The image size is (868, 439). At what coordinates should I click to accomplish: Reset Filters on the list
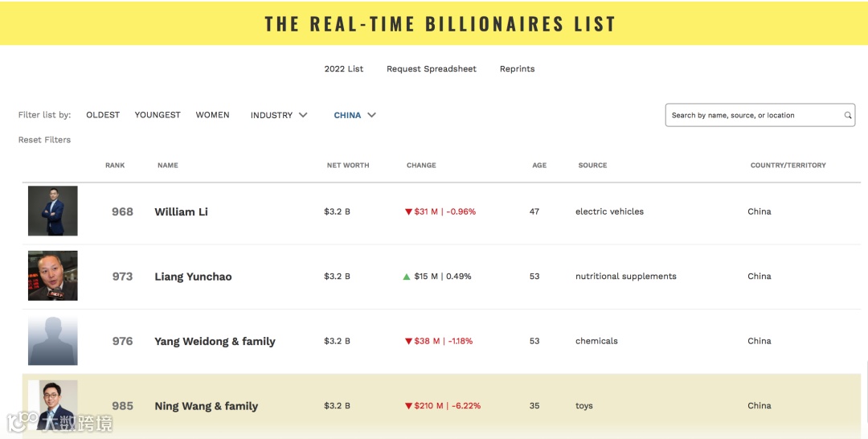coord(44,140)
